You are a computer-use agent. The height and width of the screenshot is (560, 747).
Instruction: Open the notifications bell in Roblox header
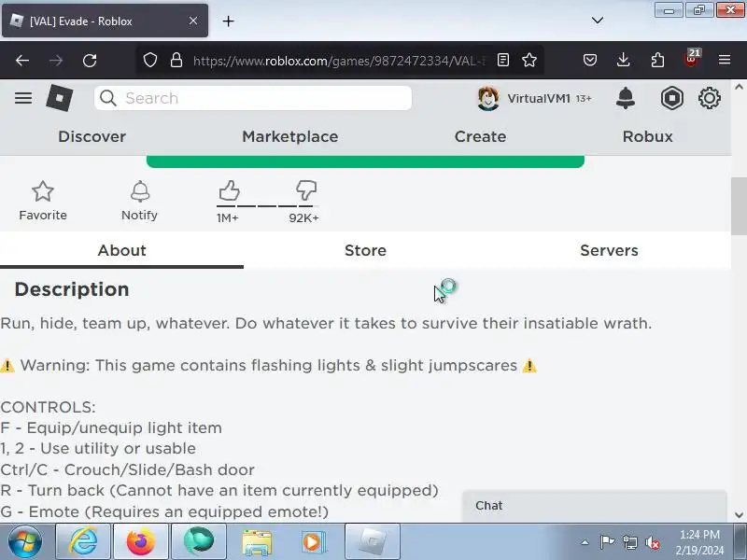point(625,98)
